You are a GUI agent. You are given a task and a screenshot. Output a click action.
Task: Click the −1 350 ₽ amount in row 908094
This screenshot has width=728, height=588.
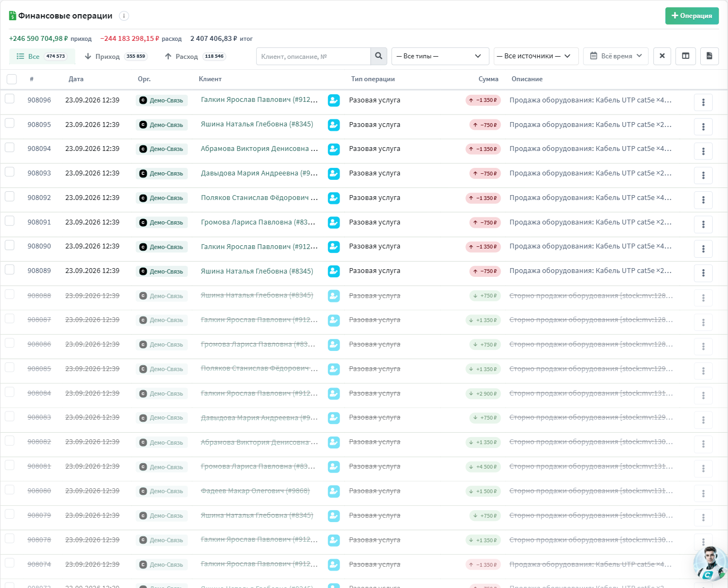[x=483, y=149]
